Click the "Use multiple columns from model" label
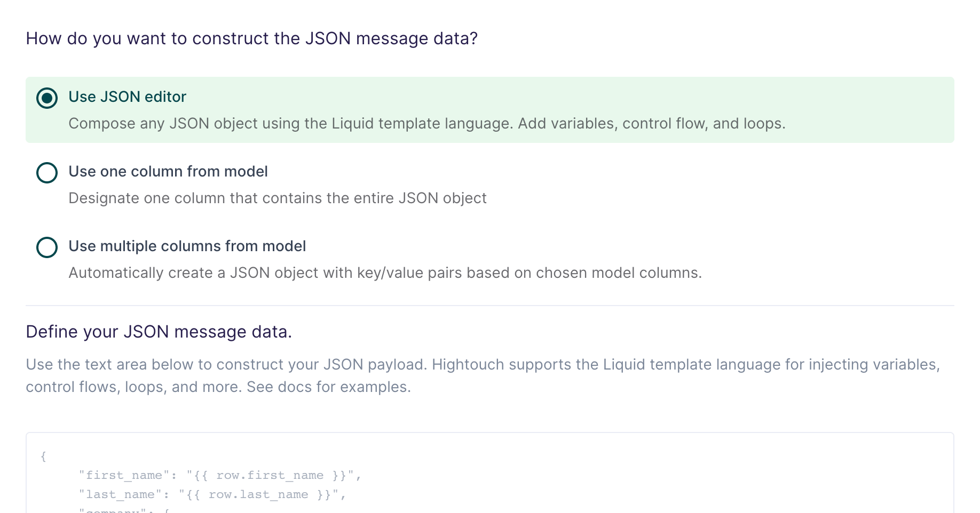The width and height of the screenshot is (980, 513). tap(187, 246)
